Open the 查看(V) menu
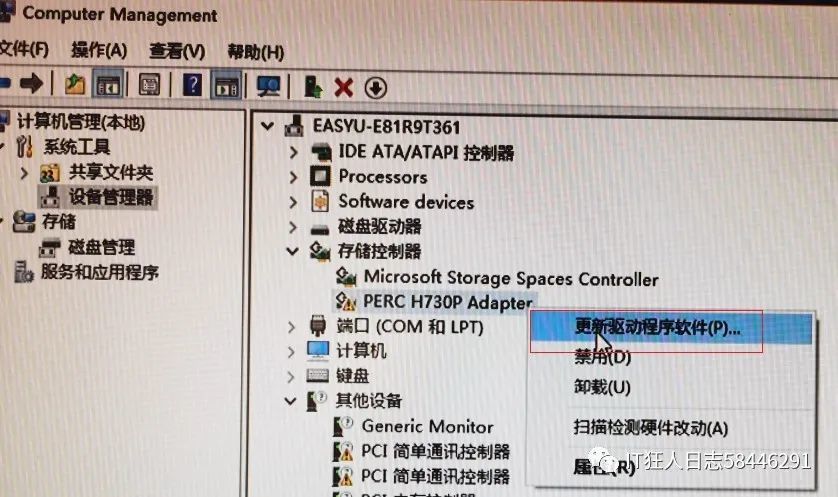838x497 pixels. [x=177, y=51]
